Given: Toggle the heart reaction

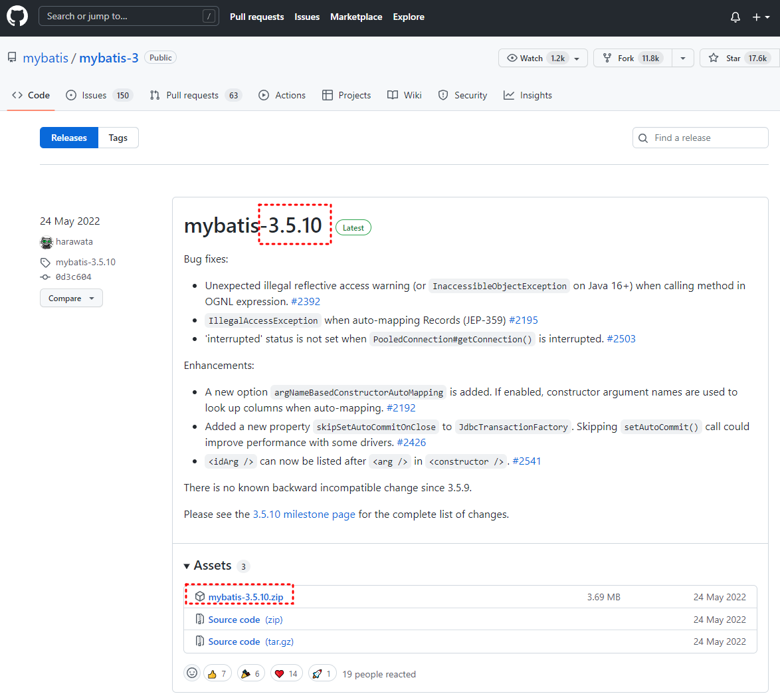Looking at the screenshot, I should click(x=286, y=673).
